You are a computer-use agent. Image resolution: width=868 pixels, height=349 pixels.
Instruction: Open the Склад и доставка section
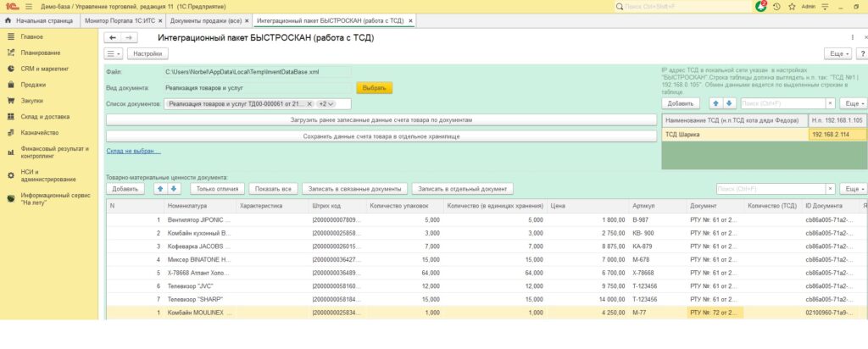point(45,116)
